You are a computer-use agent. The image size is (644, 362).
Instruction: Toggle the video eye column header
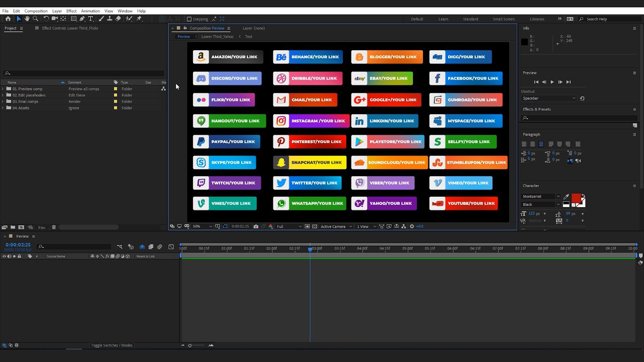pyautogui.click(x=4, y=256)
